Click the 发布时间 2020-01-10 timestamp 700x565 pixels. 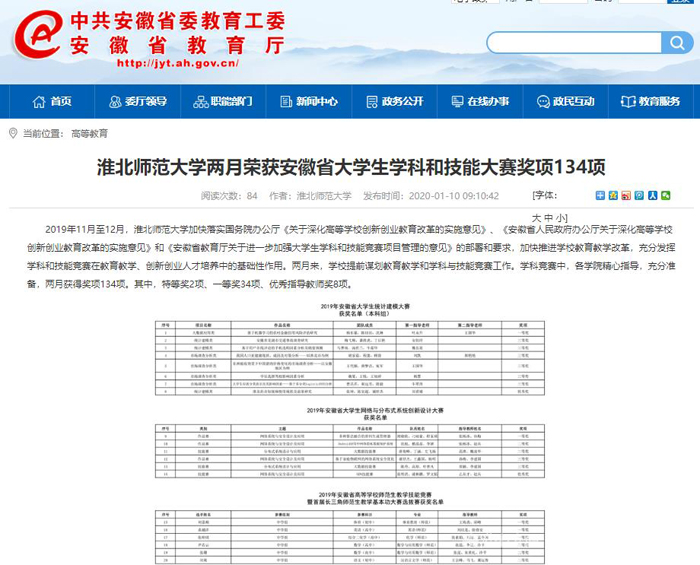pyautogui.click(x=431, y=196)
